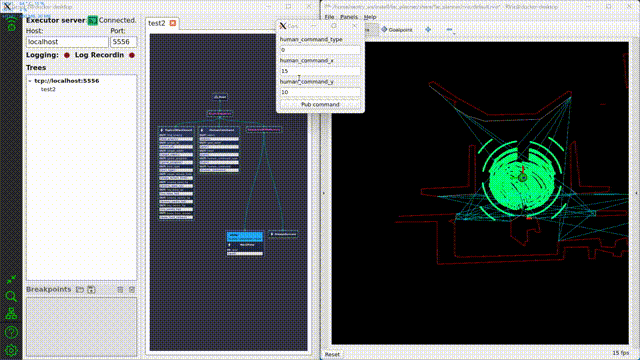
Task: Collapse the tcp://localhost:5556 tree node
Action: click(30, 81)
